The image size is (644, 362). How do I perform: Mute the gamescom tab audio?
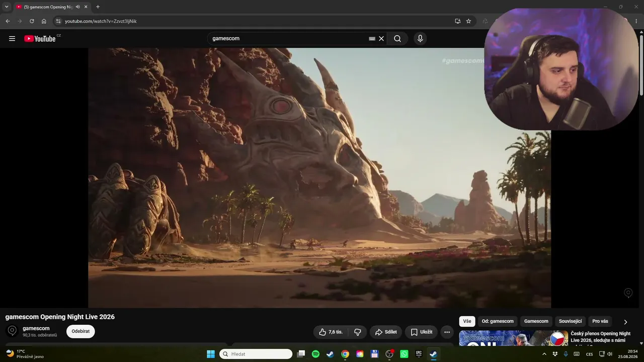coord(78,7)
